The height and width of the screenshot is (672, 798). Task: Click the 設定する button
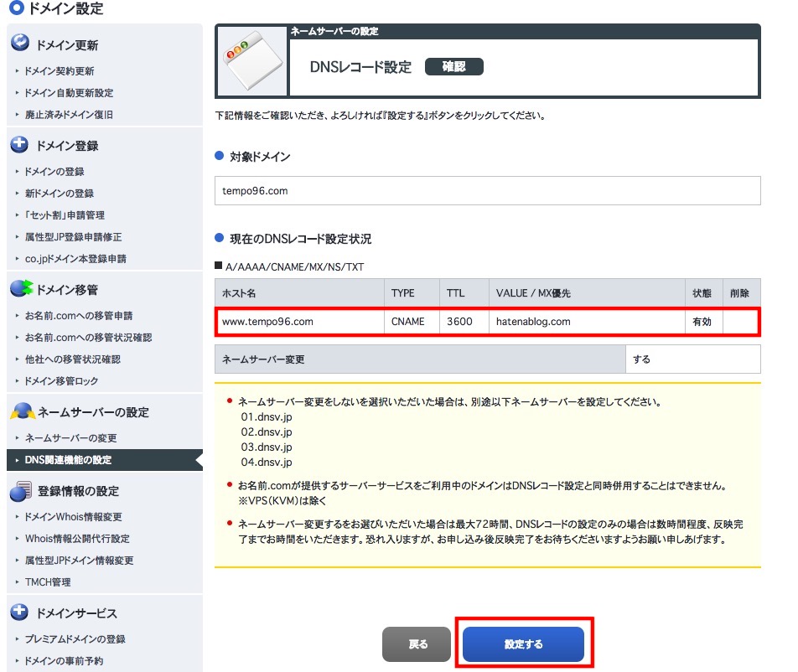tap(523, 644)
